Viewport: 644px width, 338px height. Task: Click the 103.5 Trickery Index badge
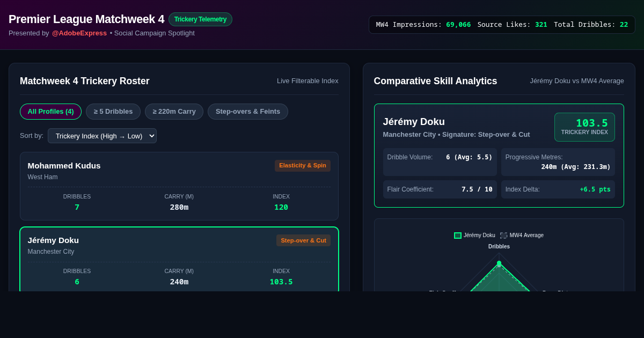[x=584, y=127]
